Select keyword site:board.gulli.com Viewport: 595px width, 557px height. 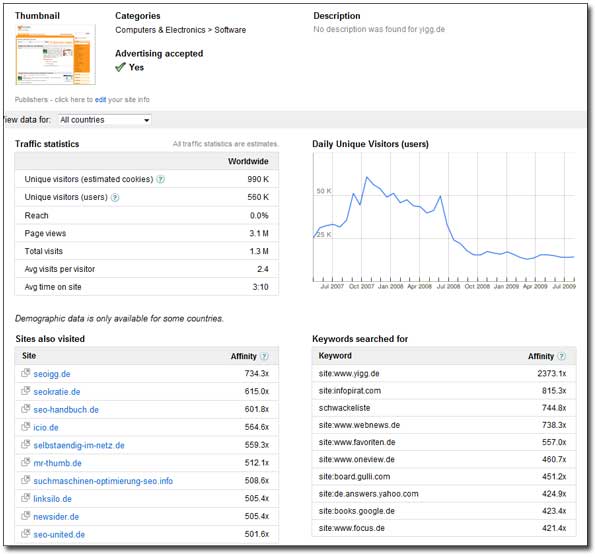354,477
